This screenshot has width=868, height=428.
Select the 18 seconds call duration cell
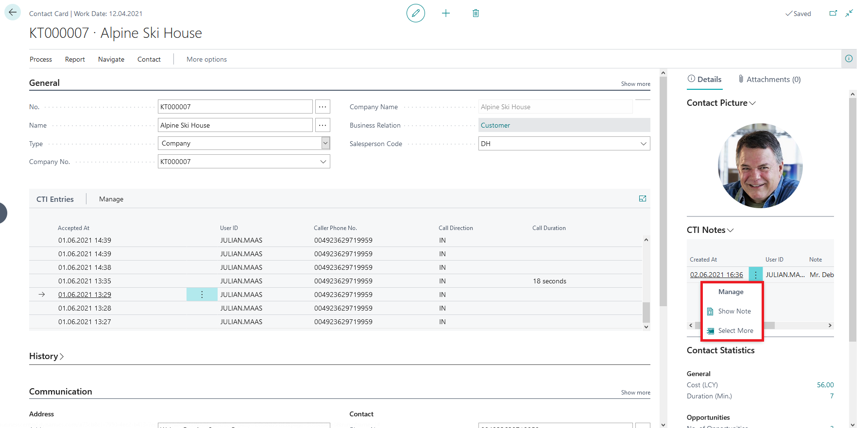click(549, 281)
